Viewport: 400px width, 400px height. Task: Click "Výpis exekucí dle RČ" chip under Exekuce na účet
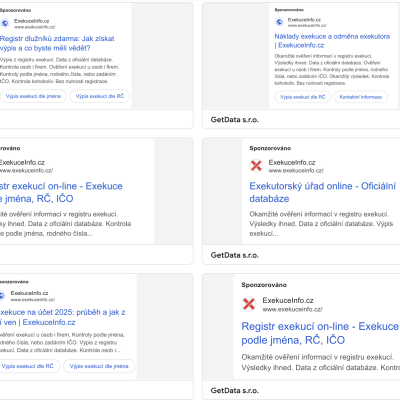28,366
